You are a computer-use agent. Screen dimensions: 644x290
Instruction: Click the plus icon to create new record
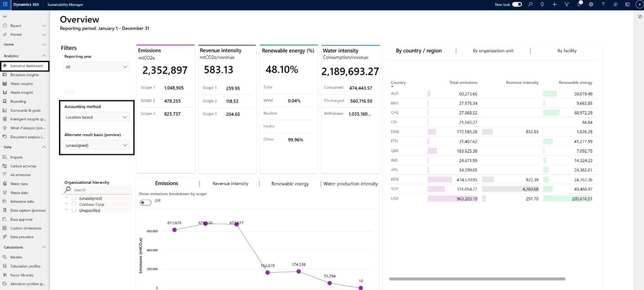tap(554, 5)
